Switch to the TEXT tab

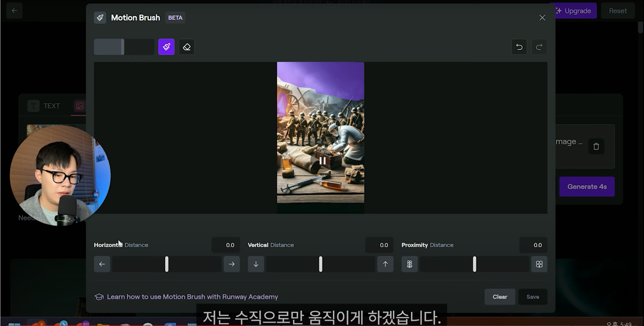[x=44, y=106]
